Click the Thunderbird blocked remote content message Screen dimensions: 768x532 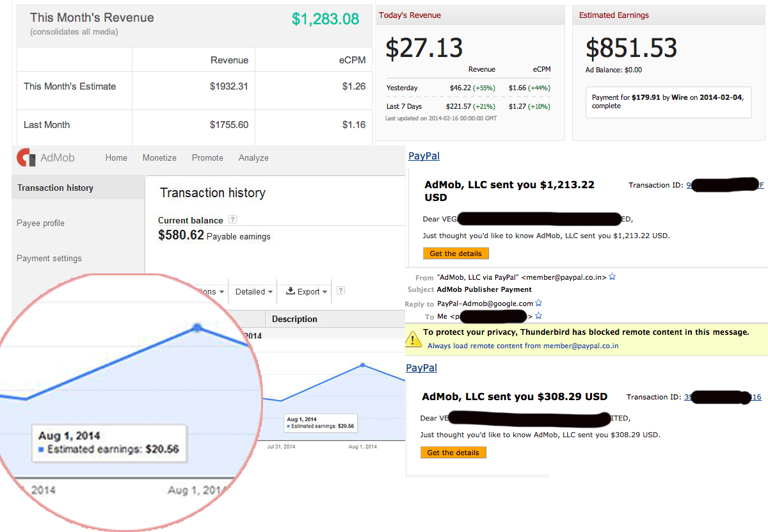pos(586,332)
